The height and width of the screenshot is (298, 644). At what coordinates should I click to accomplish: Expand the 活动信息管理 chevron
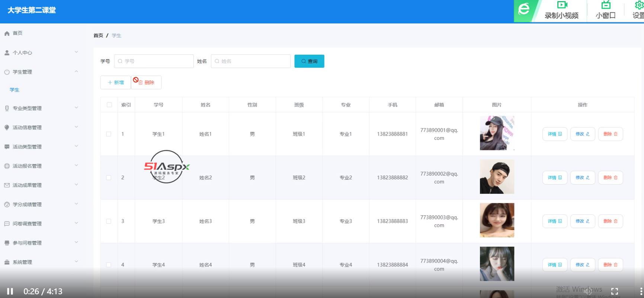(76, 127)
